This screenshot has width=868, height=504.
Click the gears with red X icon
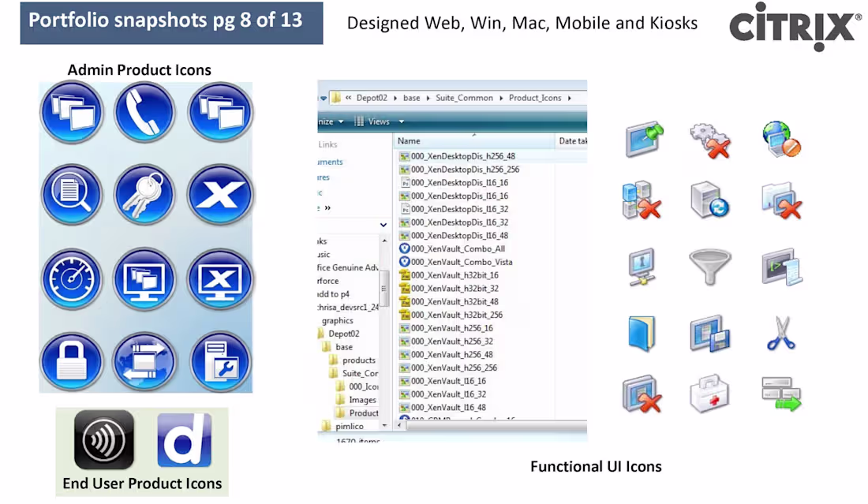point(710,140)
